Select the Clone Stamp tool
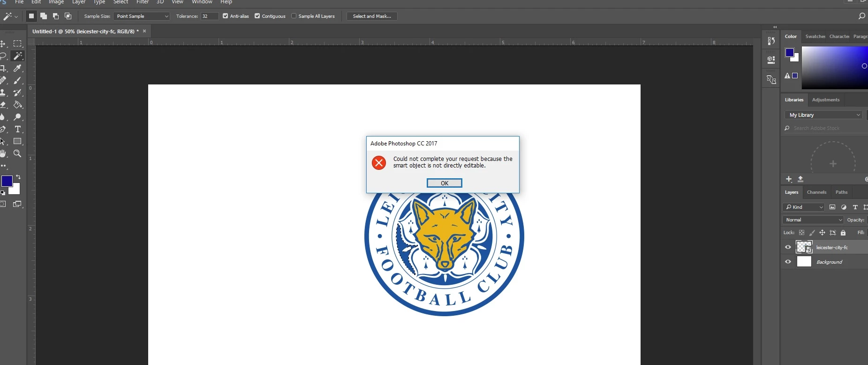This screenshot has height=365, width=868. tap(3, 92)
